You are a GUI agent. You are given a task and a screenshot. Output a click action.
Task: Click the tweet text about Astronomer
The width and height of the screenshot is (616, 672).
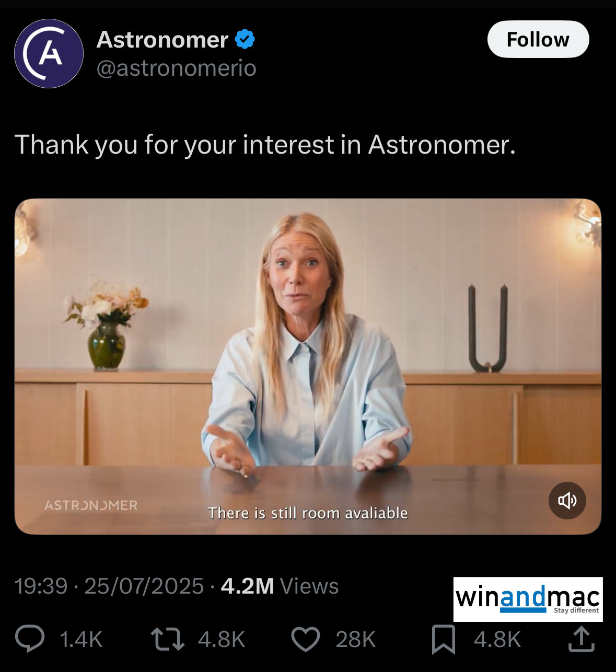click(265, 145)
